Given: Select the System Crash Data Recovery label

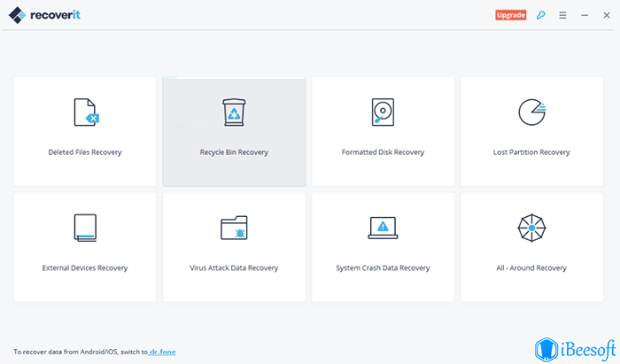Looking at the screenshot, I should [x=383, y=268].
